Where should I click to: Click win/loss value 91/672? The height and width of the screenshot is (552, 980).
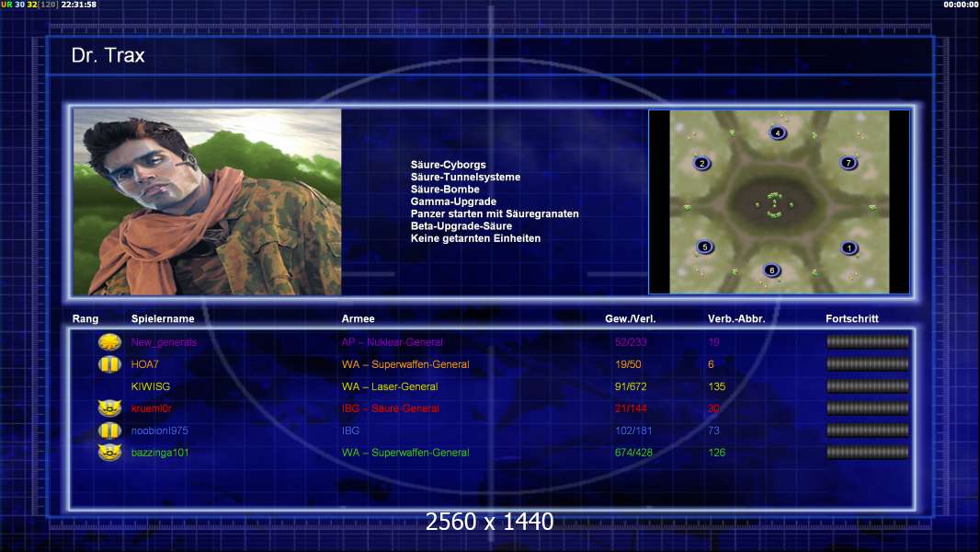631,386
